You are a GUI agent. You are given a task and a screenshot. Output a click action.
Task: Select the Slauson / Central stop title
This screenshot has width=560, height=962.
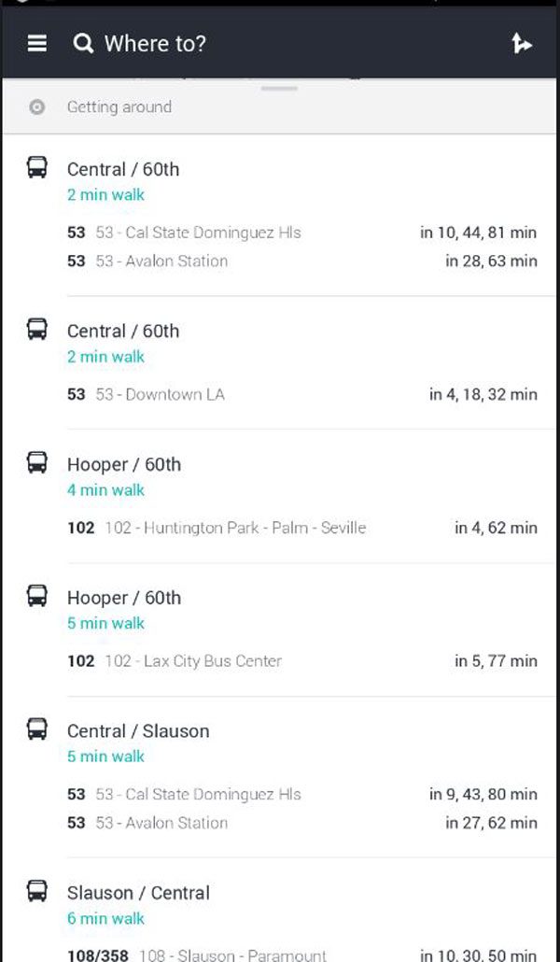click(x=138, y=893)
